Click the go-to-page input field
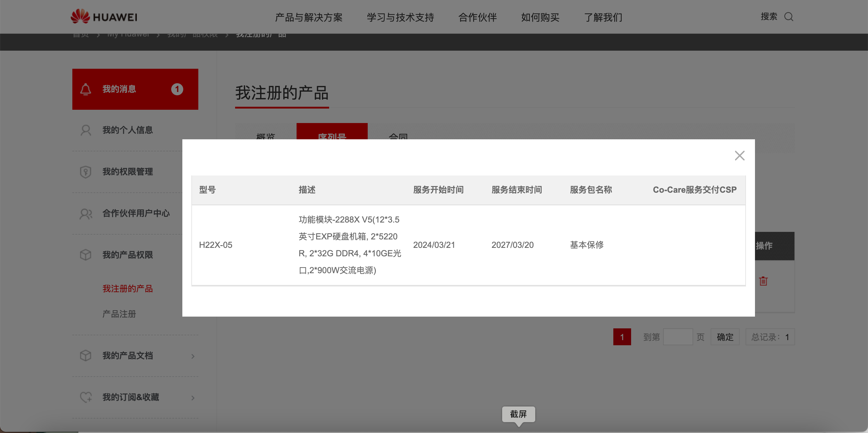Image resolution: width=868 pixels, height=433 pixels. pyautogui.click(x=678, y=337)
